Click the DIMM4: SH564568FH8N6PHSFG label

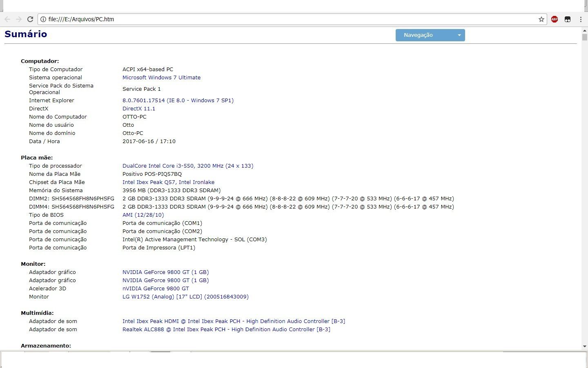[71, 207]
